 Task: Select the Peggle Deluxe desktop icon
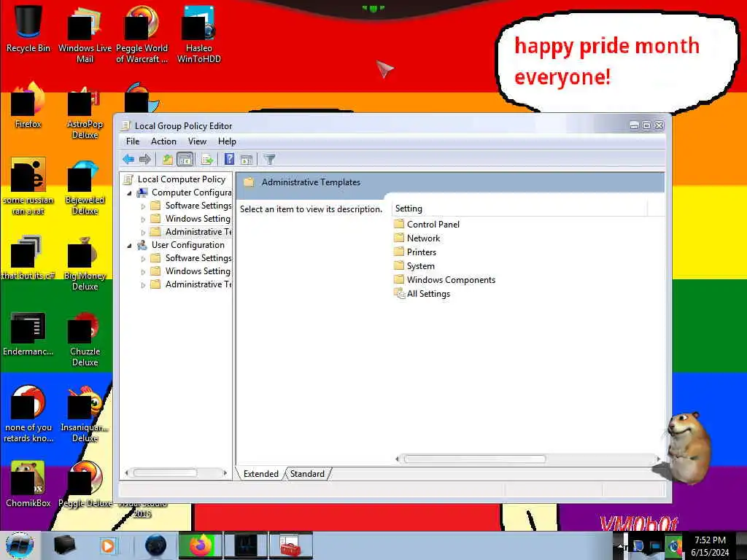(x=85, y=484)
